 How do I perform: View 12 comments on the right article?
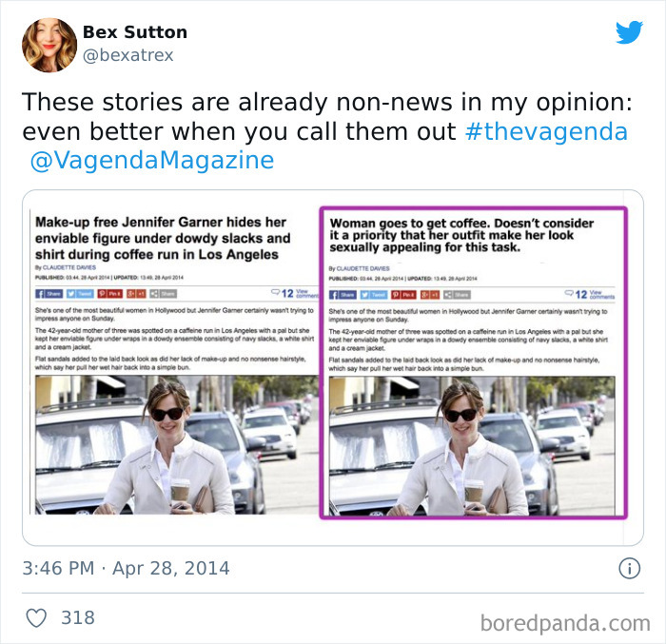tap(590, 294)
